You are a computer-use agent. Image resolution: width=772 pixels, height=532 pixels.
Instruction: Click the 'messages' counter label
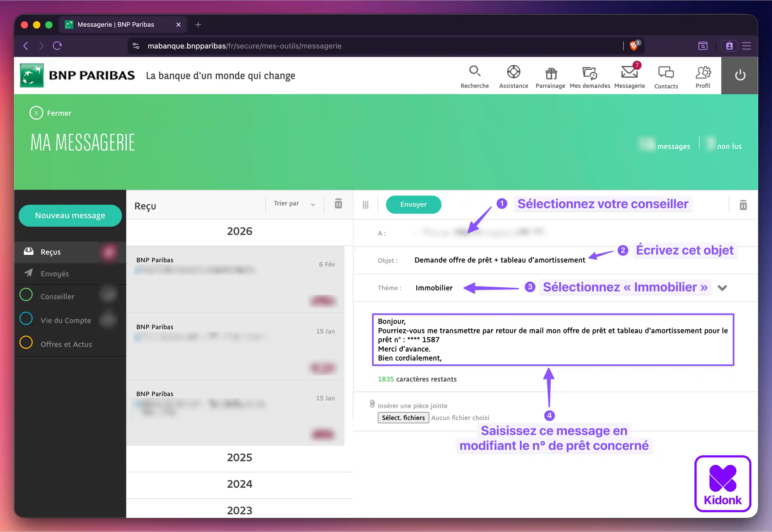[673, 146]
